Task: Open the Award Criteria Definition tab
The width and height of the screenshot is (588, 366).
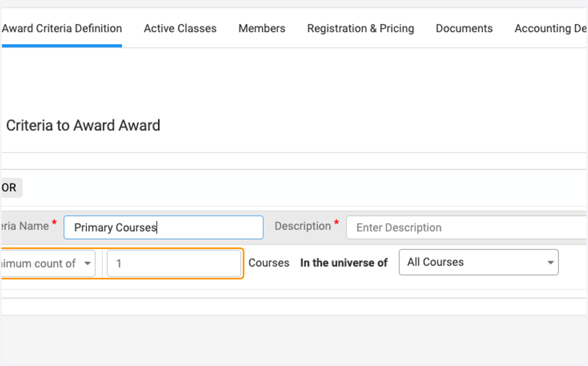Action: (x=61, y=28)
